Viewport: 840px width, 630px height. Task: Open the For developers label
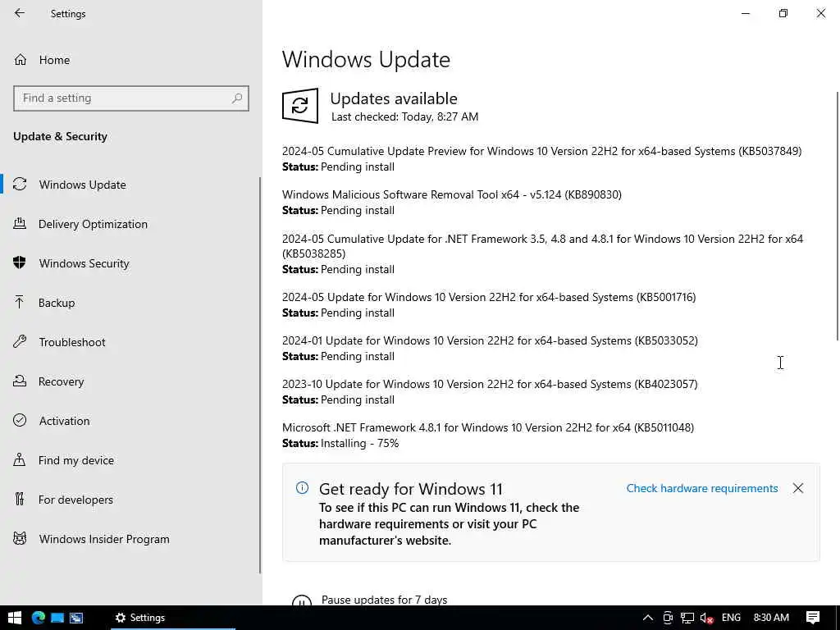[x=75, y=500]
